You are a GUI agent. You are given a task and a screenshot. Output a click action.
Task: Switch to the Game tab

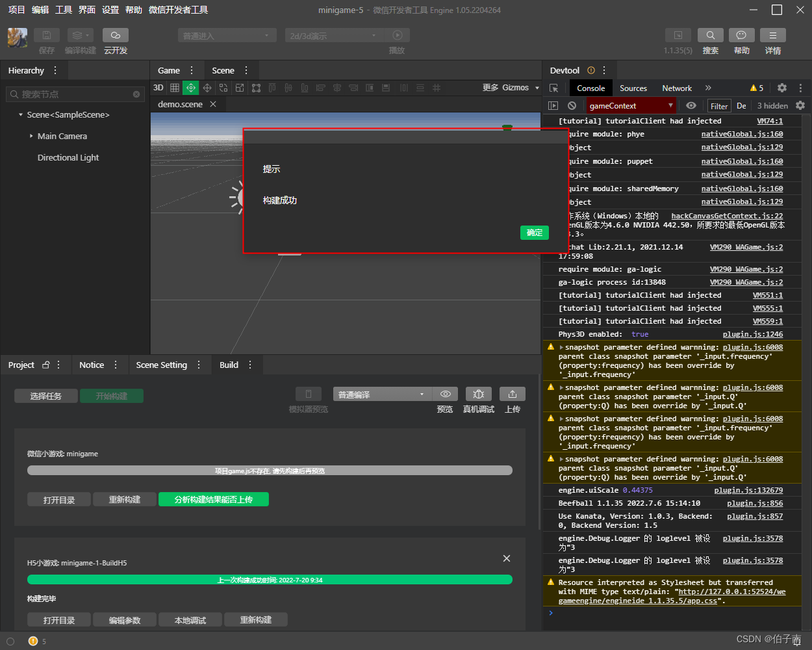[169, 70]
